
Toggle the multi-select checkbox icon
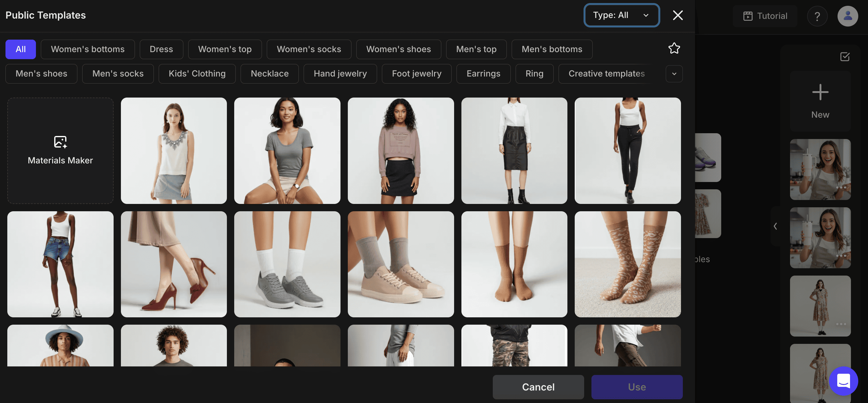click(845, 57)
